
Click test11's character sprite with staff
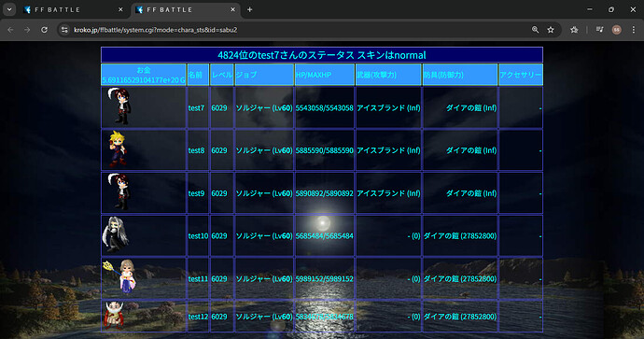point(119,276)
